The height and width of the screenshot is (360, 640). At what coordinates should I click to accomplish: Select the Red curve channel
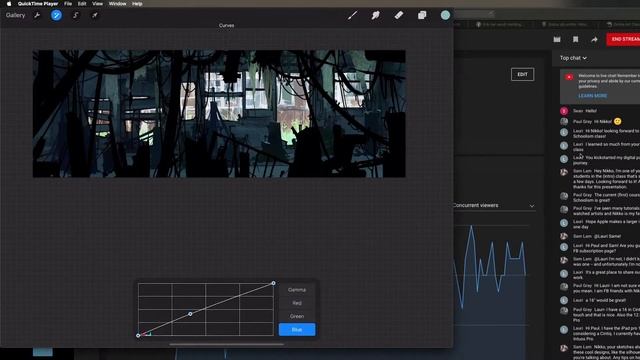click(297, 303)
